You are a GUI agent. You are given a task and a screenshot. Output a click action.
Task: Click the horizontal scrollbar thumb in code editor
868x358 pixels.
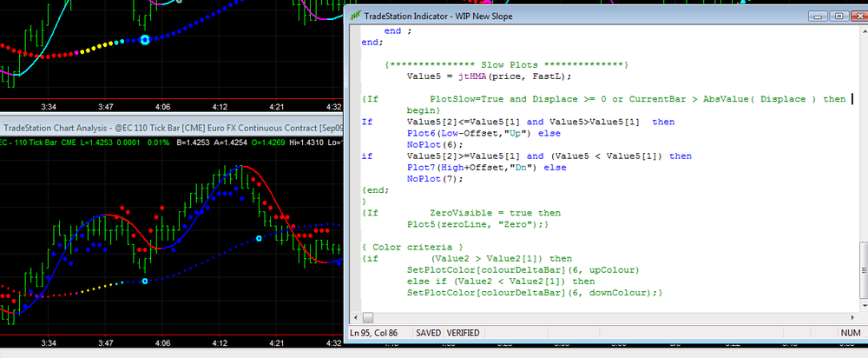367,317
